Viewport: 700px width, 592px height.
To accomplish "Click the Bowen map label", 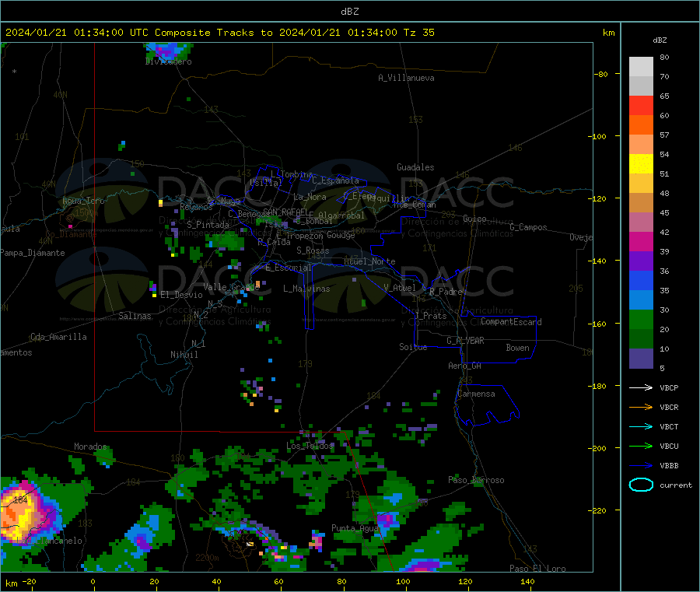I will tap(517, 348).
